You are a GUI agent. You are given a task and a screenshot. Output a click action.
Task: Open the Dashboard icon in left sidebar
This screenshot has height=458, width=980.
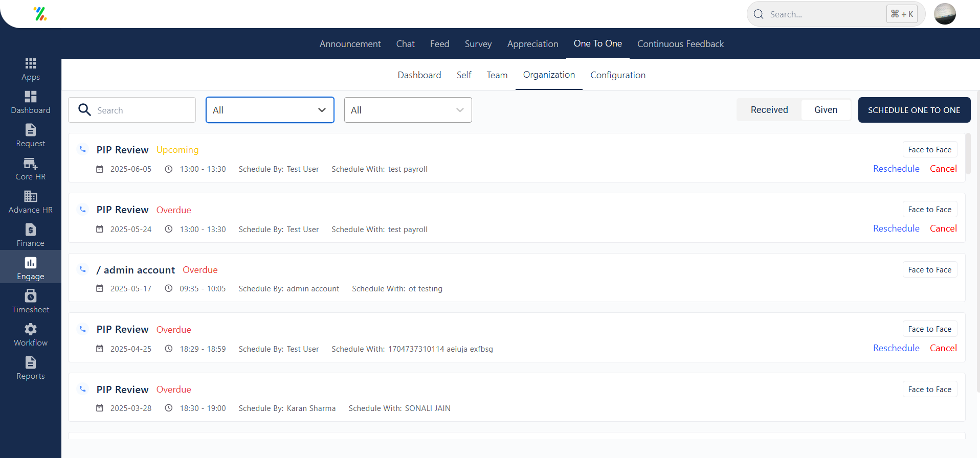[30, 97]
